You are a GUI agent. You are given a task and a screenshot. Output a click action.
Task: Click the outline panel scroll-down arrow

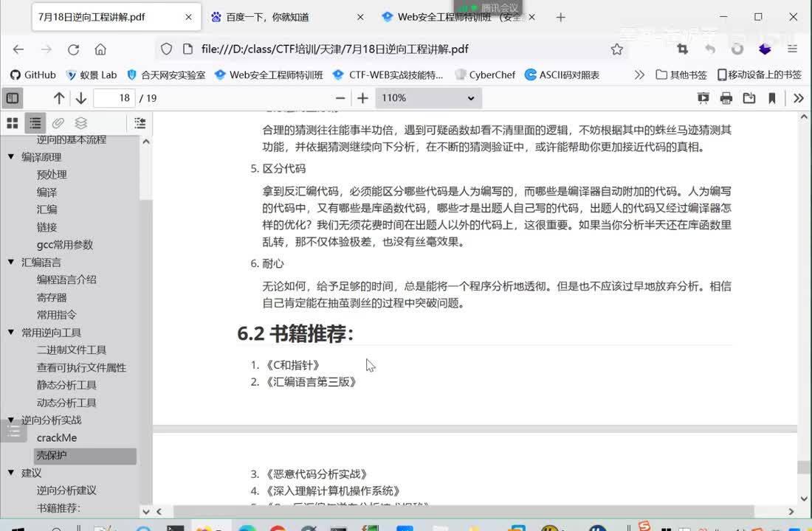(x=146, y=511)
